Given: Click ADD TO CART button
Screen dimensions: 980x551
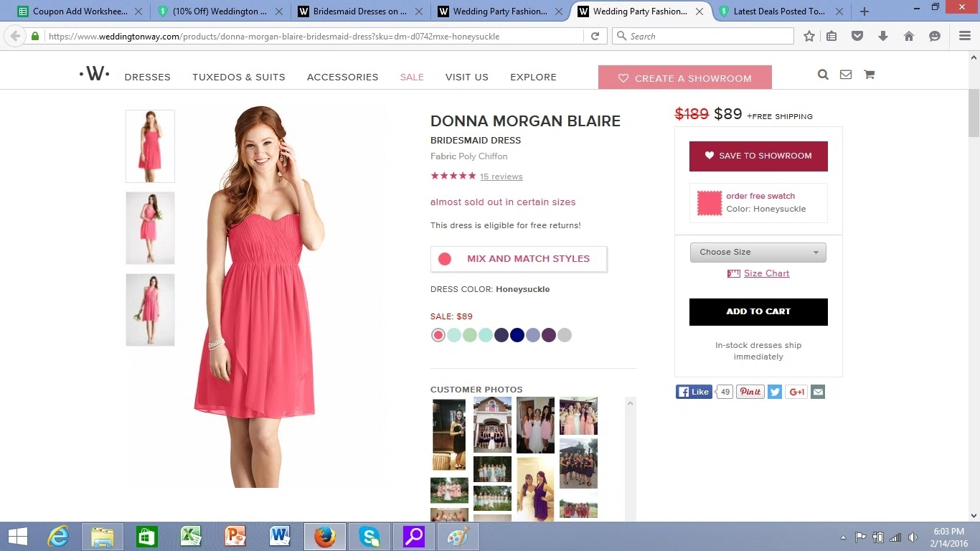Looking at the screenshot, I should pyautogui.click(x=758, y=311).
